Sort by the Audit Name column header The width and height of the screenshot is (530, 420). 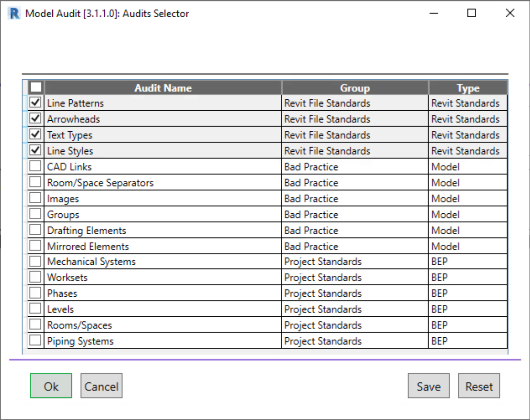pyautogui.click(x=163, y=88)
